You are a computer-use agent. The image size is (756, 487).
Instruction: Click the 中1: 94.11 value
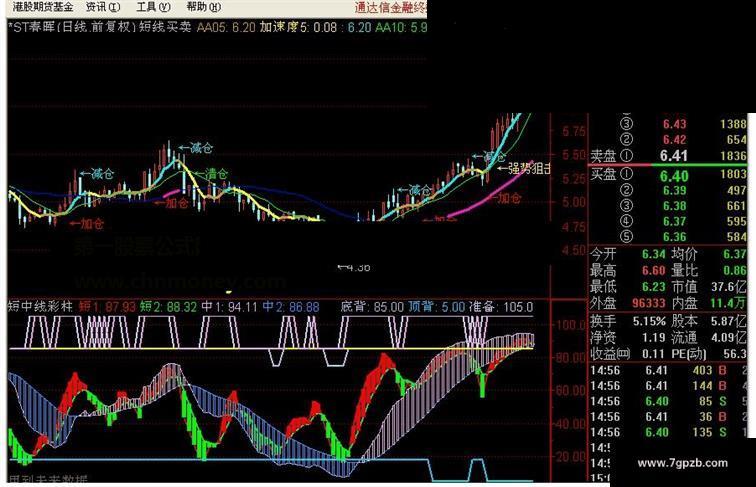(230, 307)
